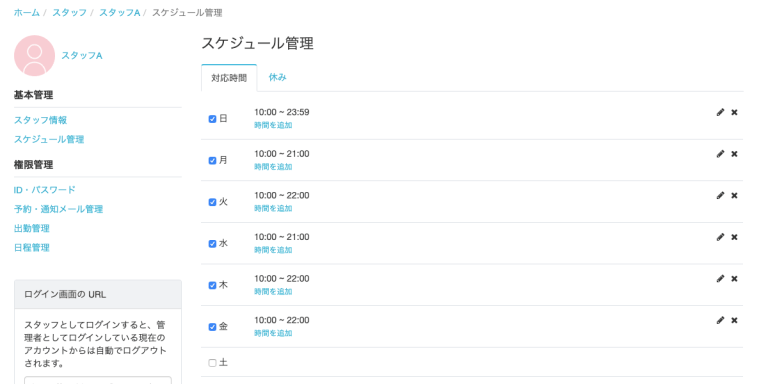This screenshot has height=384, width=768.
Task: Open スタッフA in the breadcrumb
Action: pos(120,13)
